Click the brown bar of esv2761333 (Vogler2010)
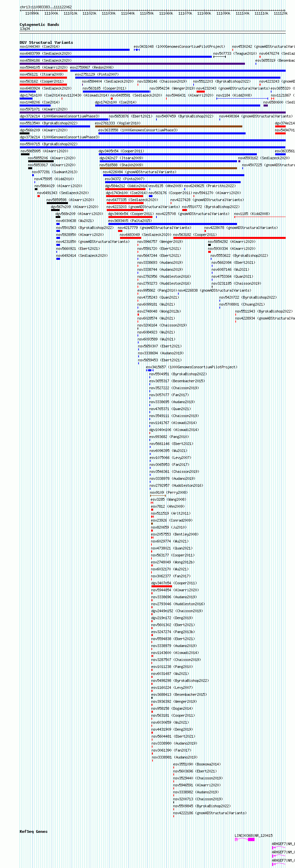Screen dimensions: 295x868 (x=168, y=126)
